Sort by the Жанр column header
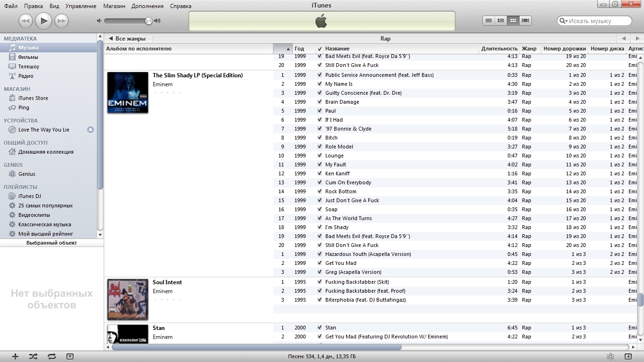 529,49
